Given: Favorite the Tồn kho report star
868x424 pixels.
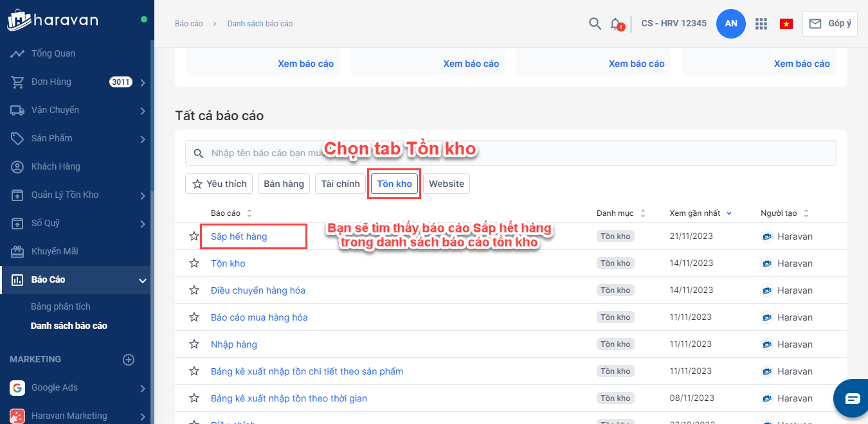Looking at the screenshot, I should (194, 263).
